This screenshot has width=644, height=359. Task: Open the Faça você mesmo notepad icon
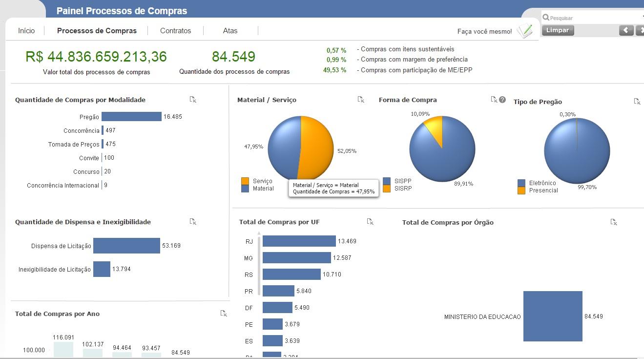click(525, 31)
